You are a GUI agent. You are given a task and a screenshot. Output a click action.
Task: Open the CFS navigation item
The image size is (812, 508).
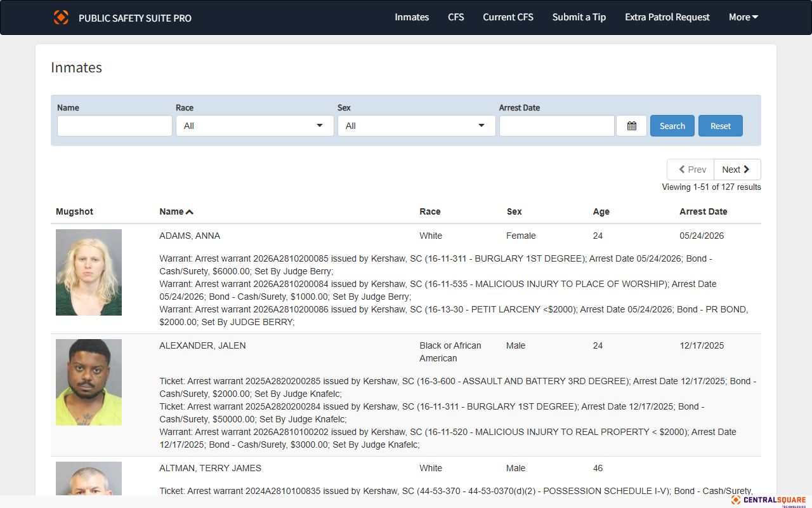click(x=456, y=17)
